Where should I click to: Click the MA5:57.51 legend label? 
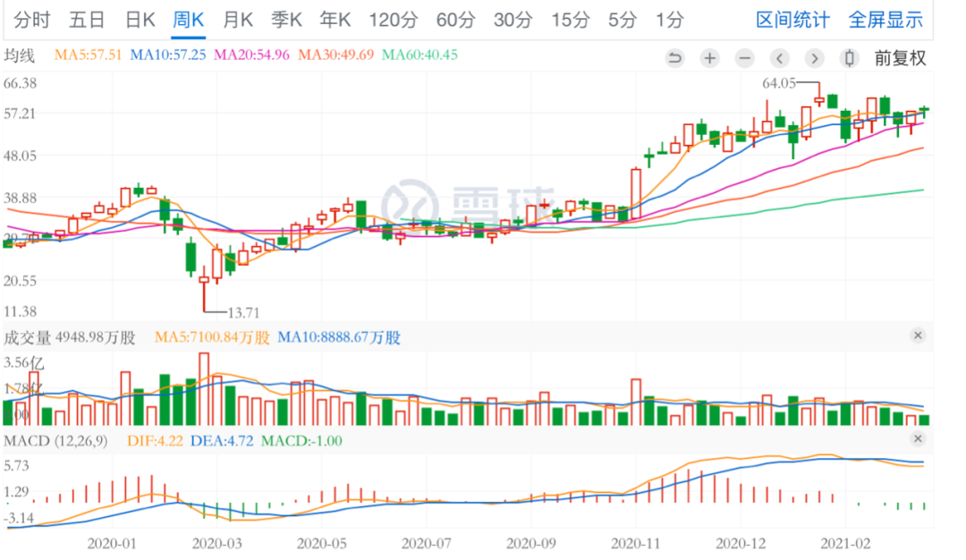click(88, 55)
